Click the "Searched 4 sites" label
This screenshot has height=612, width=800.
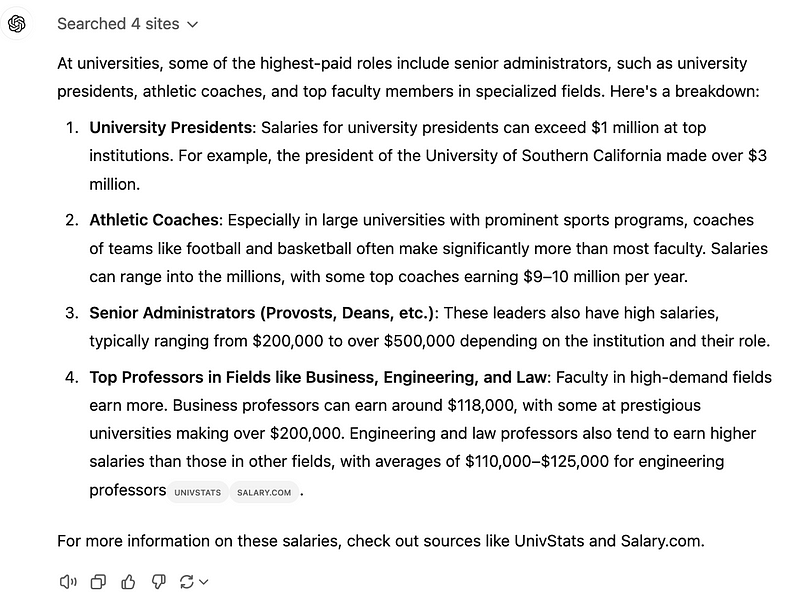tap(119, 23)
